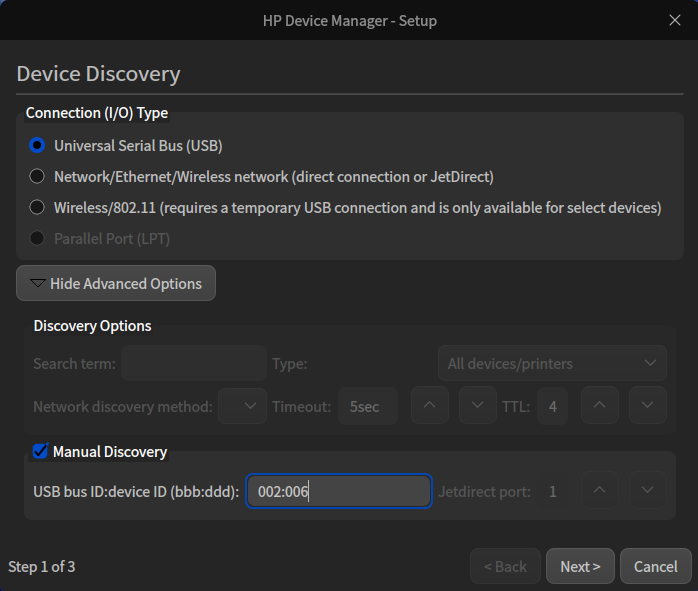Open the Network discovery method dropdown
The width and height of the screenshot is (698, 591).
point(243,406)
